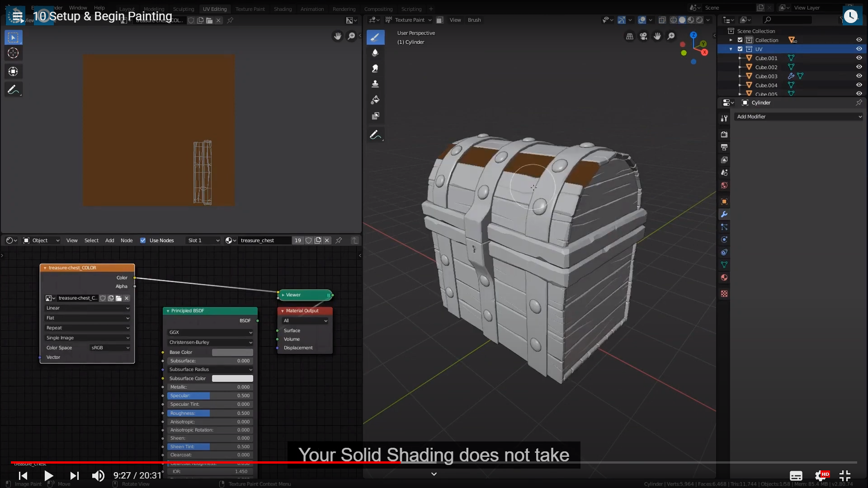
Task: Click the Base Color swatch
Action: (x=232, y=352)
